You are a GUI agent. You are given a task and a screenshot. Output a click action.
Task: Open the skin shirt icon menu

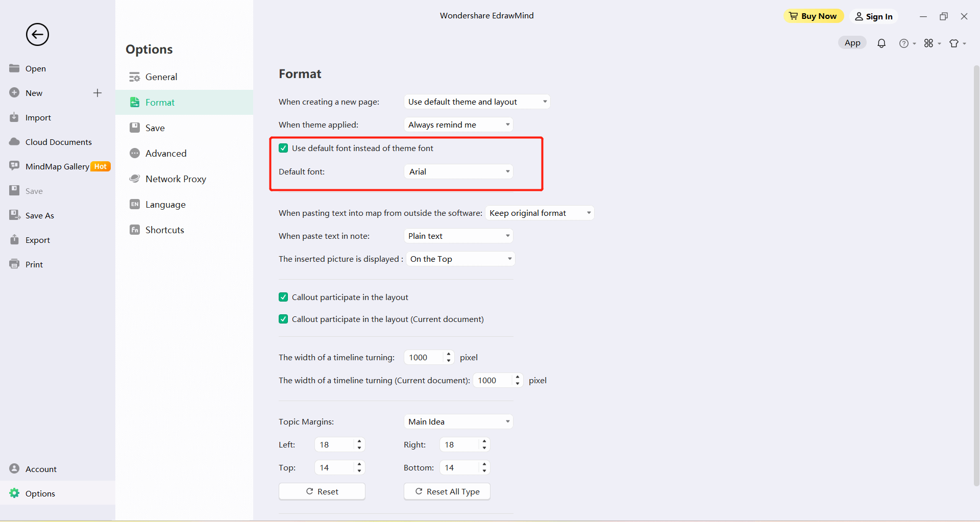pos(958,43)
